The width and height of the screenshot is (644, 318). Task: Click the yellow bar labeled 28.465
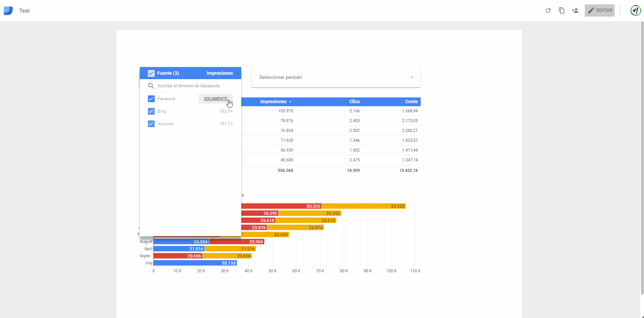tap(265, 234)
